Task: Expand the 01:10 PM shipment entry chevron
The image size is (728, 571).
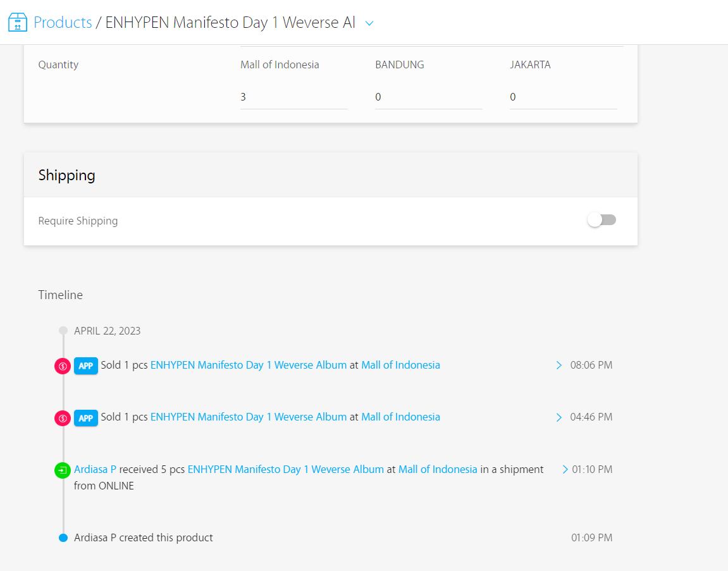Action: click(565, 469)
